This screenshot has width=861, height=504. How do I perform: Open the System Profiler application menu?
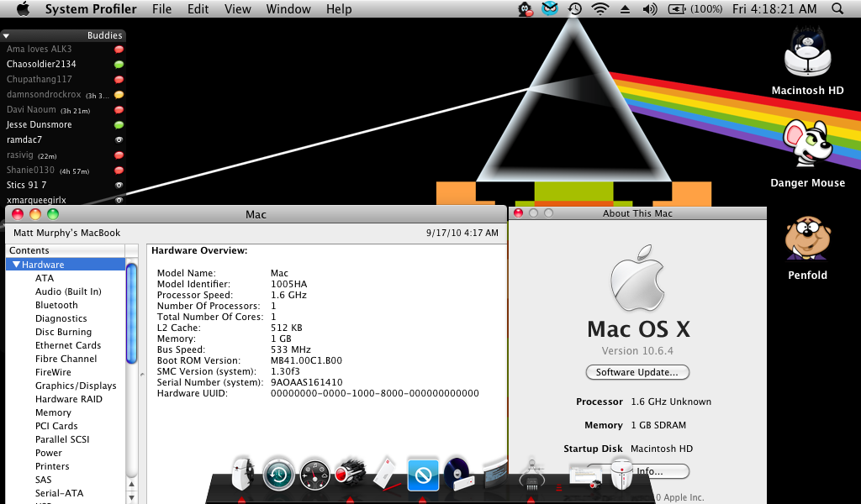point(91,8)
